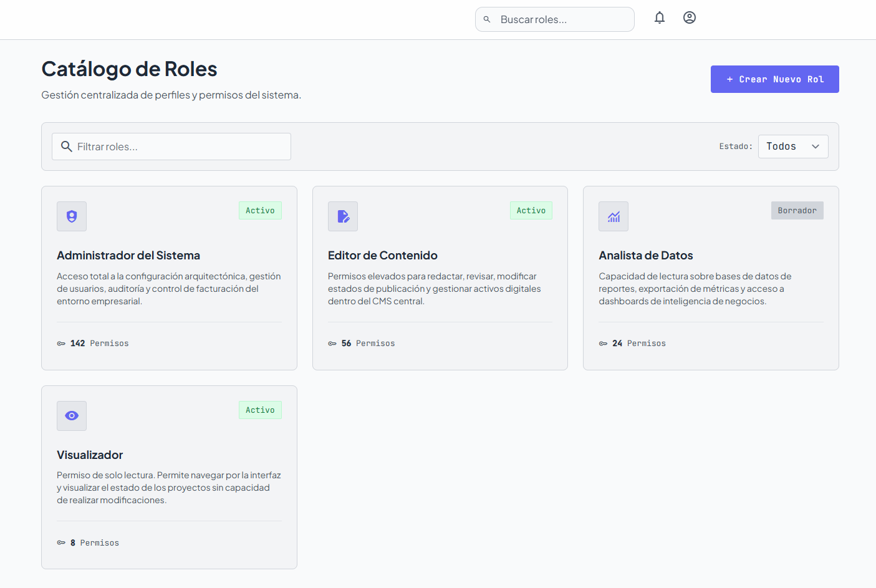Click the Analista de Datos description text
Image resolution: width=876 pixels, height=588 pixels.
click(x=695, y=289)
